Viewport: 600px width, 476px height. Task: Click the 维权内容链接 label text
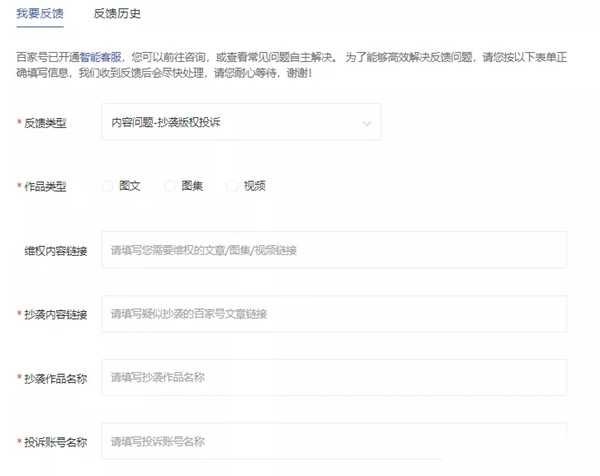click(x=56, y=250)
